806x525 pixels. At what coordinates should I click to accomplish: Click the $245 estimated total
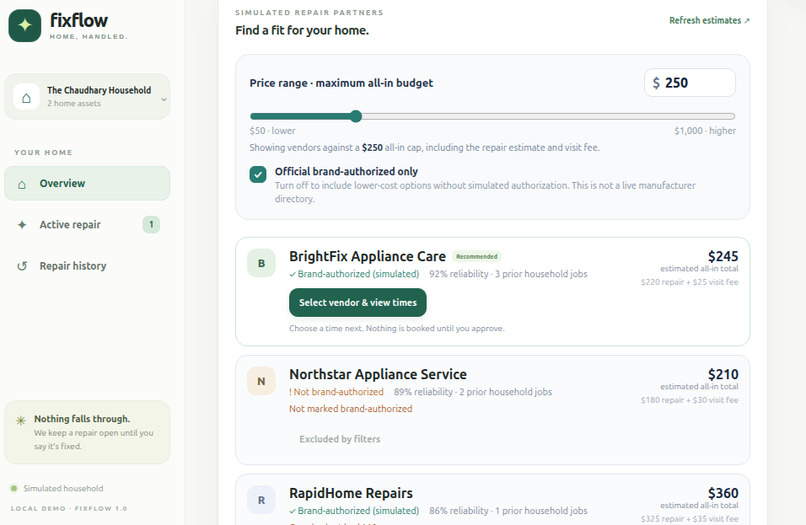(723, 256)
